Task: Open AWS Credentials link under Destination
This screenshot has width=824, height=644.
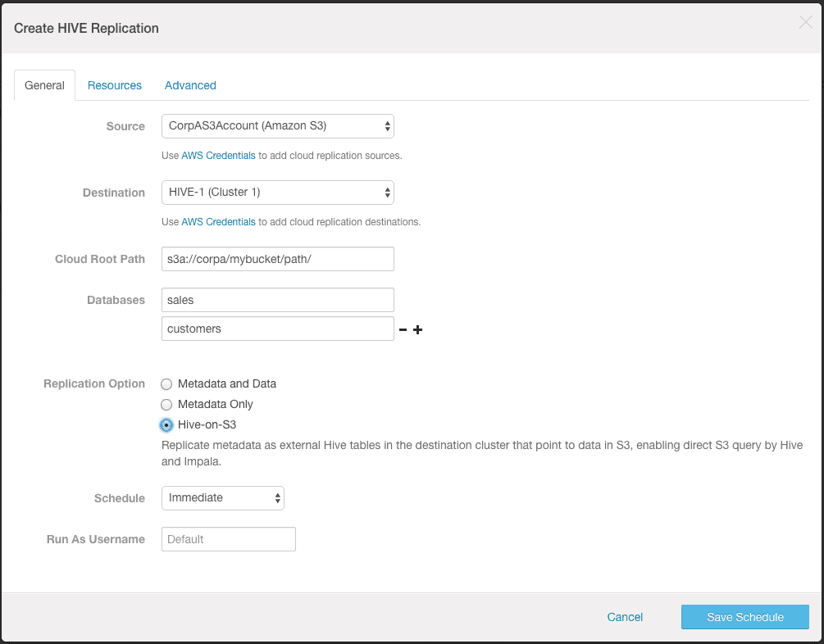Action: pyautogui.click(x=218, y=222)
